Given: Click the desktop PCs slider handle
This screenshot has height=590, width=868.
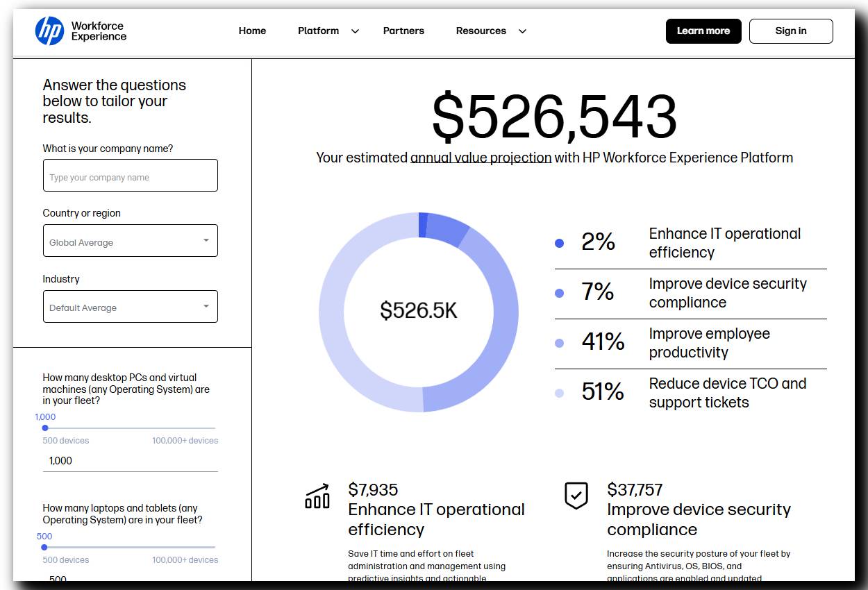Looking at the screenshot, I should coord(45,428).
